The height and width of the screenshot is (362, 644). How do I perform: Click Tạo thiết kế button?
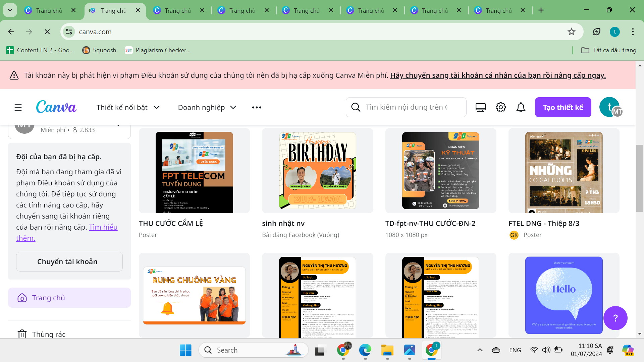(x=563, y=107)
